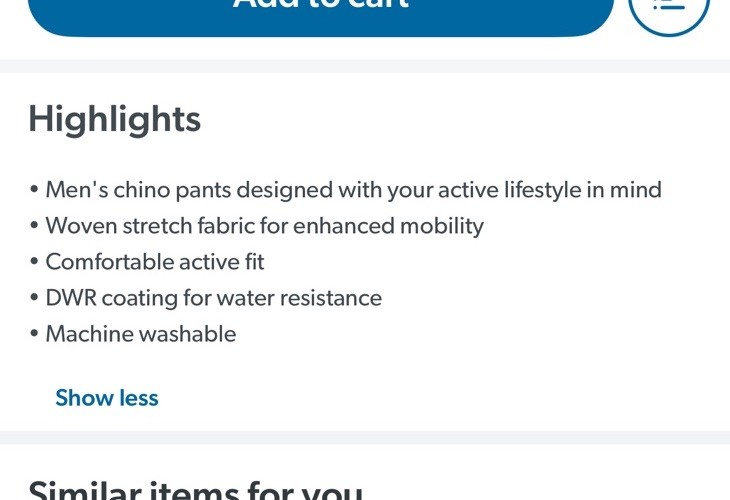Select the Highlights section heading
The width and height of the screenshot is (730, 500).
tap(115, 120)
